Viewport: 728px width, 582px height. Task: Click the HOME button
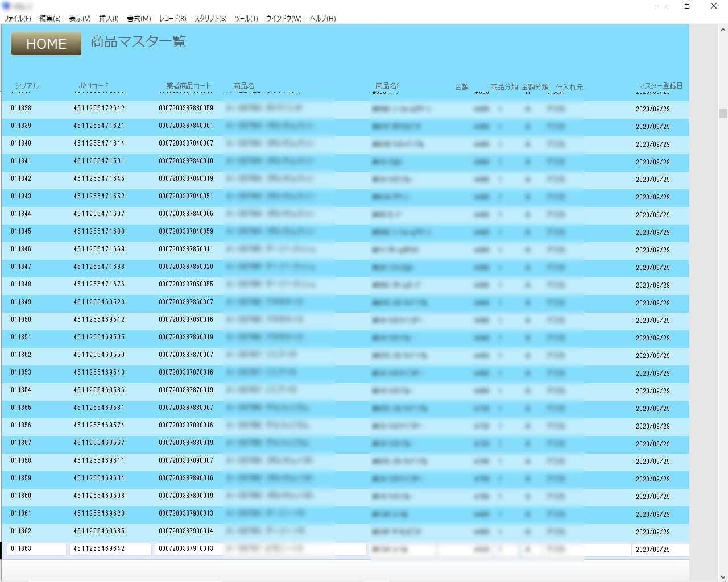46,44
